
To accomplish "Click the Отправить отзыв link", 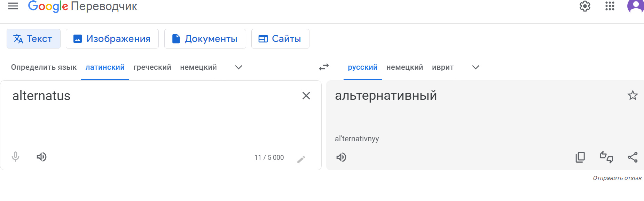I will coord(617,178).
